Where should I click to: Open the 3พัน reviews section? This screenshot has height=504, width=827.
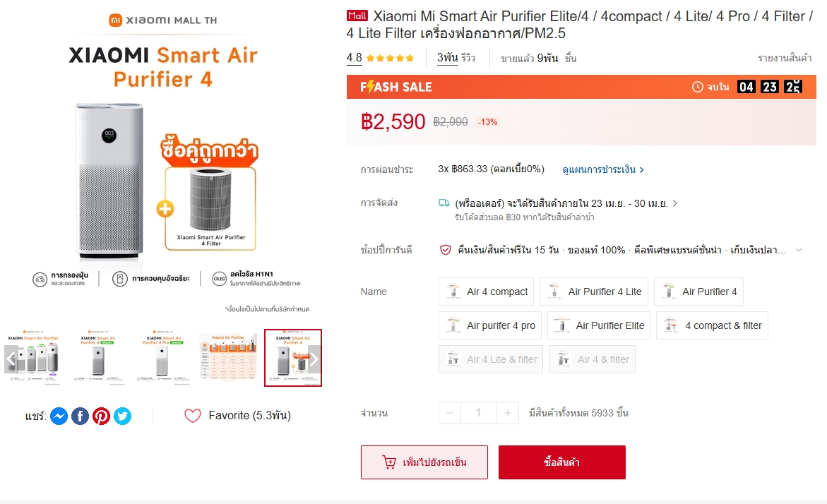point(456,57)
